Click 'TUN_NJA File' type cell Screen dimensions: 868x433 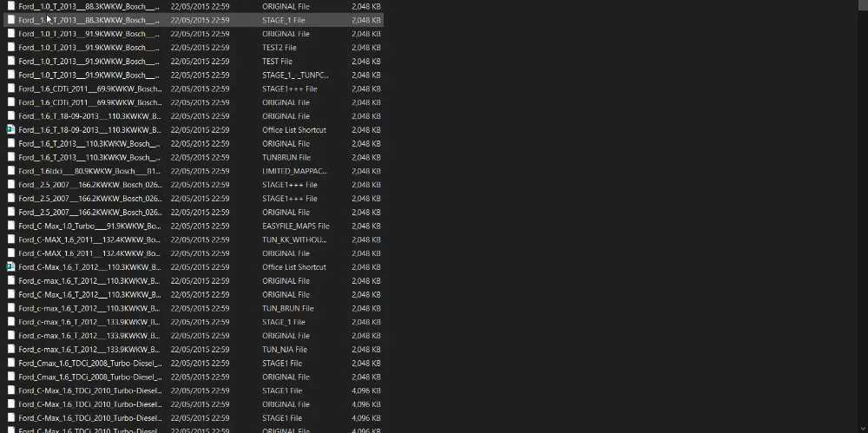coord(285,350)
